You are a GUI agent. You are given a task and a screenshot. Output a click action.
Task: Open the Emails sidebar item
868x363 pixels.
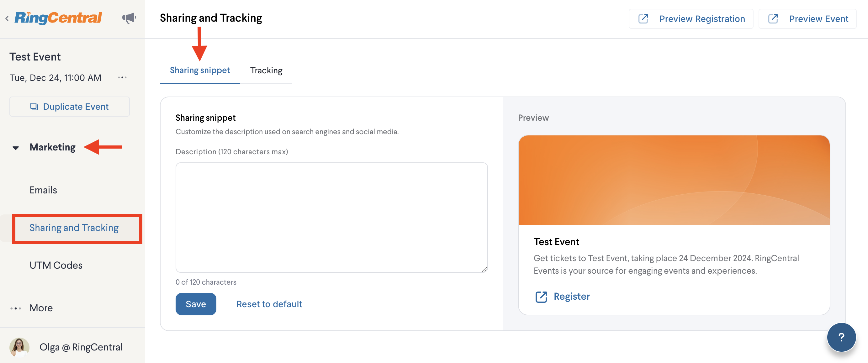pos(43,190)
